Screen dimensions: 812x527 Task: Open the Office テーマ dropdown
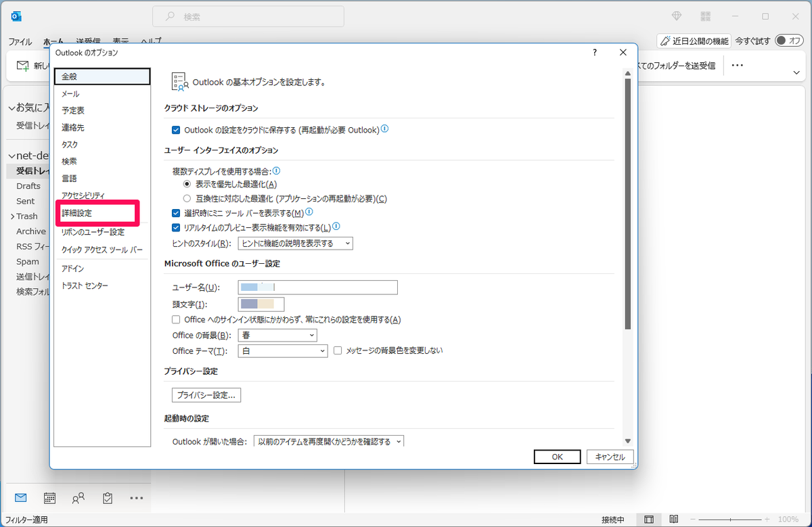click(x=283, y=351)
